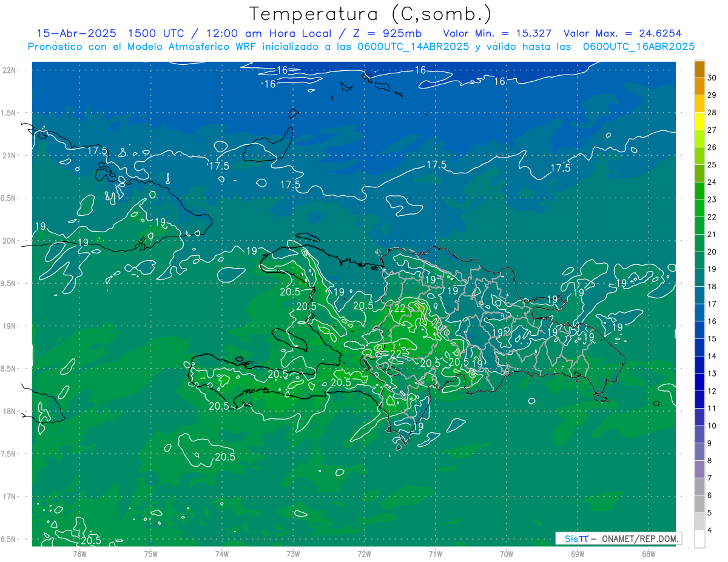Click legend value 16 on color scale
The height and width of the screenshot is (562, 728).
712,321
